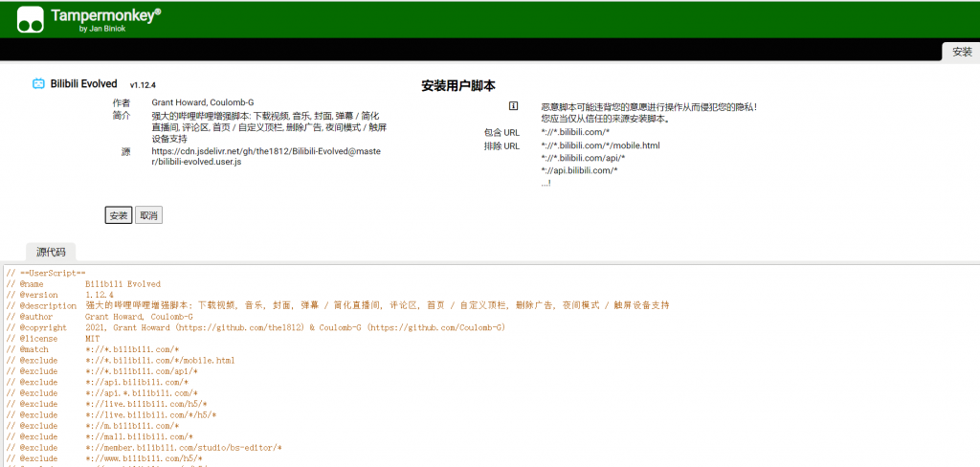This screenshot has height=467, width=980.
Task: Click the Tampermonkey title text
Action: pos(105,16)
